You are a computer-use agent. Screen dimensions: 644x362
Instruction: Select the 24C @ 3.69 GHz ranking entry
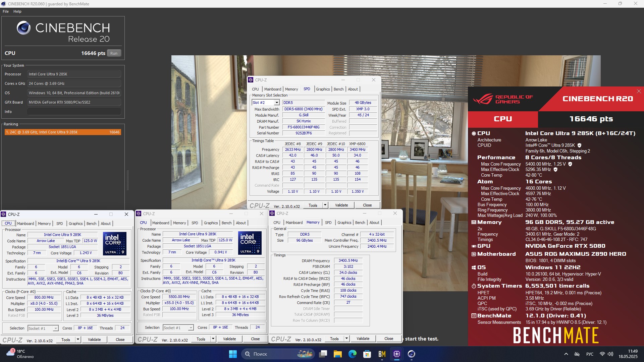click(63, 132)
